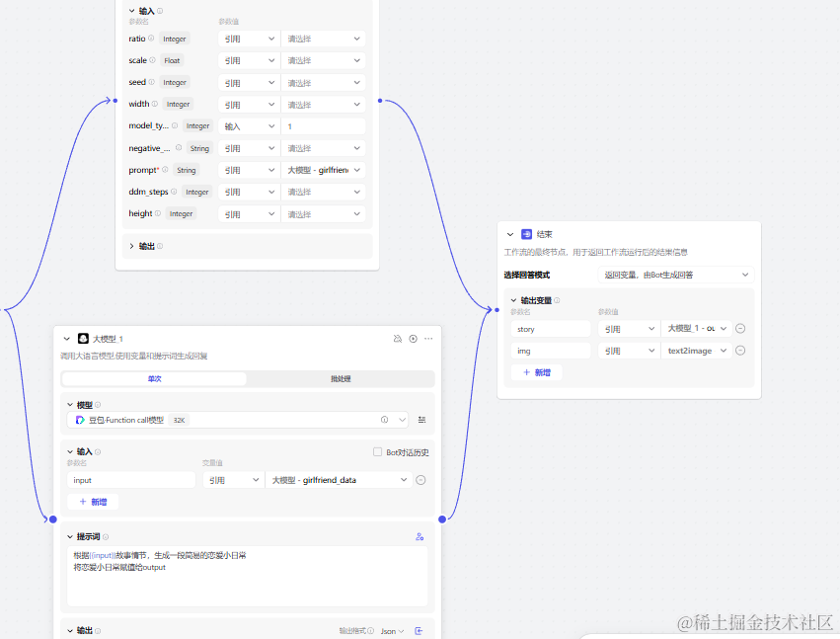Click the Integer tag beside seed
840x639 pixels.
(175, 82)
